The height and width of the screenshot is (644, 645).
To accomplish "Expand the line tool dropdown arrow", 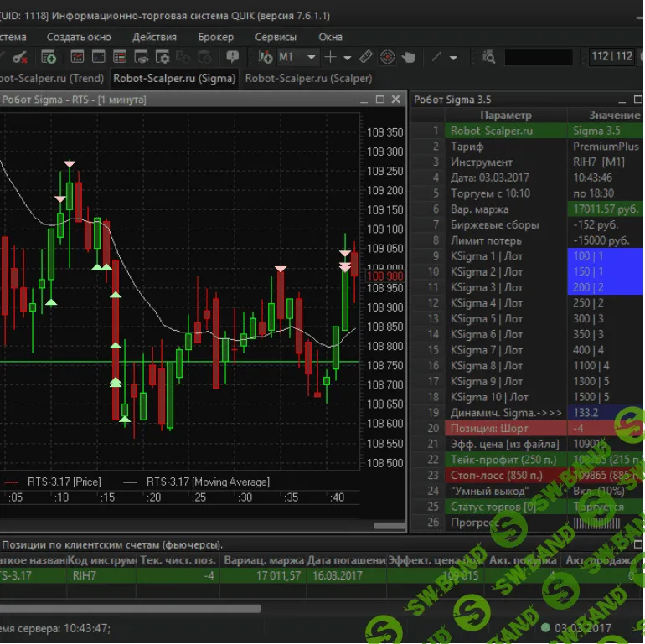I will (x=454, y=58).
